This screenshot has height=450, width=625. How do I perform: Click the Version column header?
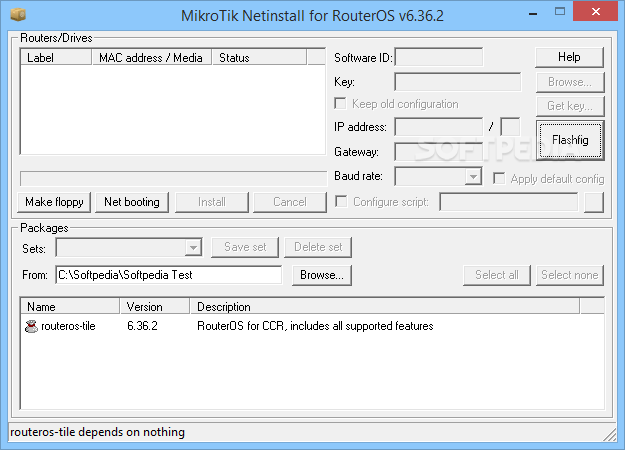pyautogui.click(x=155, y=307)
